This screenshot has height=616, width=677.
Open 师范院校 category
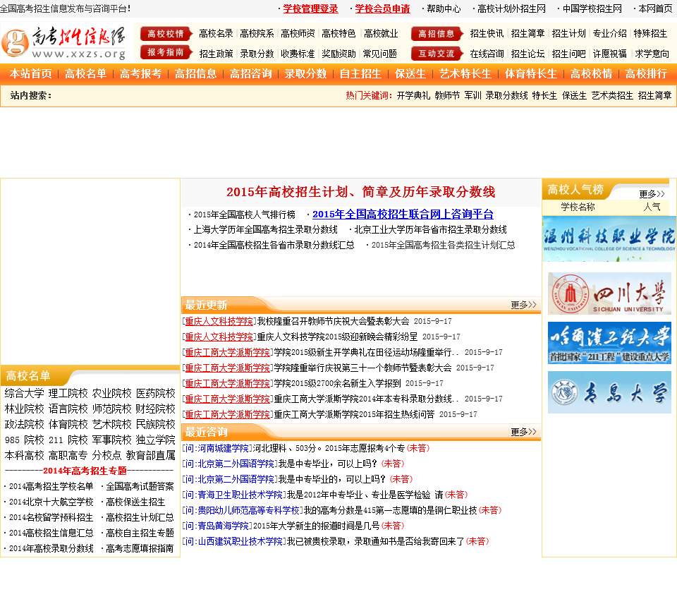pyautogui.click(x=112, y=409)
